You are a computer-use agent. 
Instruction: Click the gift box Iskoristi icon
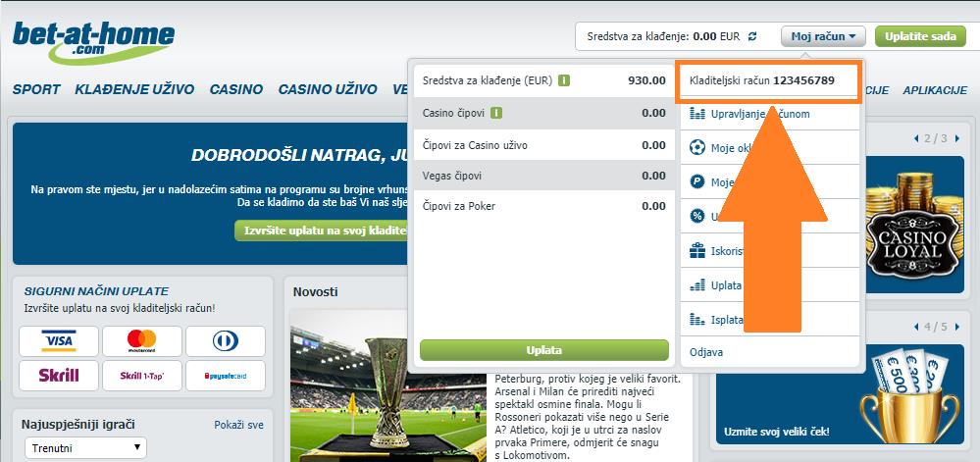tap(696, 251)
